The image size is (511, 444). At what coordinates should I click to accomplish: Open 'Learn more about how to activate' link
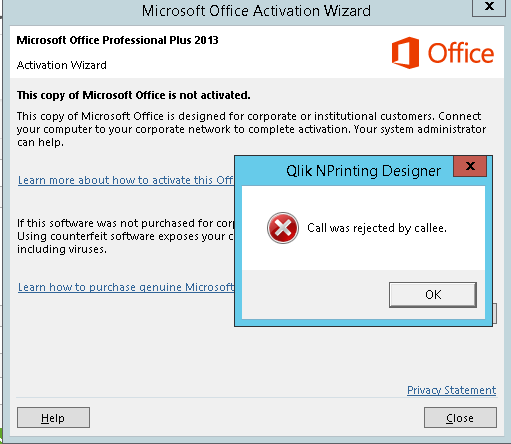pyautogui.click(x=126, y=180)
